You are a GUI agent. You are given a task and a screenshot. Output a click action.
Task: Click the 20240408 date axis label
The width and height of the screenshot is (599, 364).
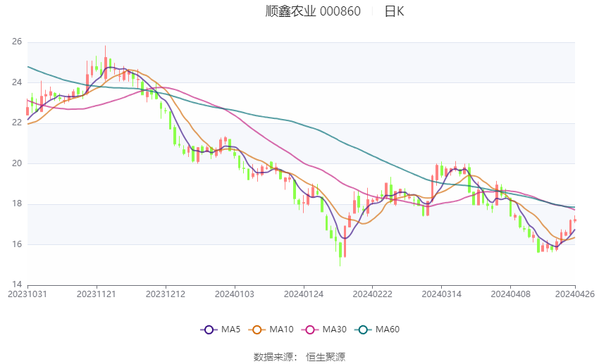pos(511,294)
